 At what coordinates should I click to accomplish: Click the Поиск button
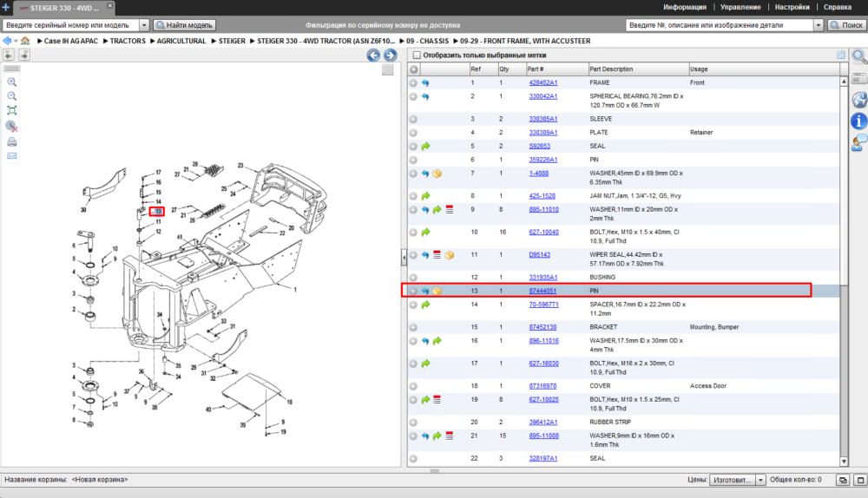click(x=846, y=25)
